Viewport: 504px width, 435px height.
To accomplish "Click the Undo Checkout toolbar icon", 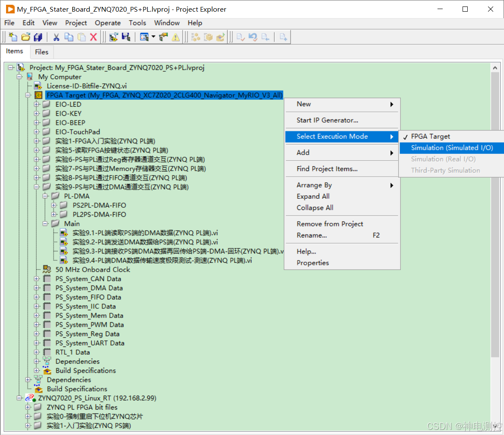I will pos(253,37).
